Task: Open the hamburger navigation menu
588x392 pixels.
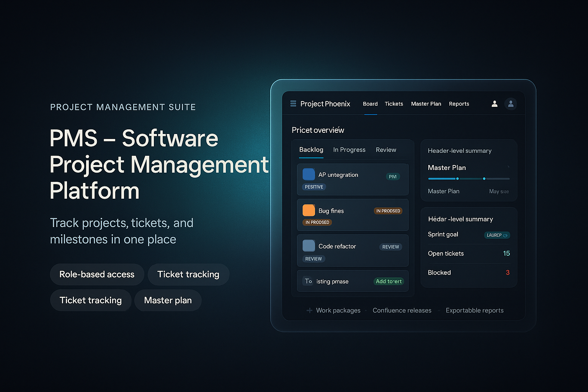Action: (293, 103)
